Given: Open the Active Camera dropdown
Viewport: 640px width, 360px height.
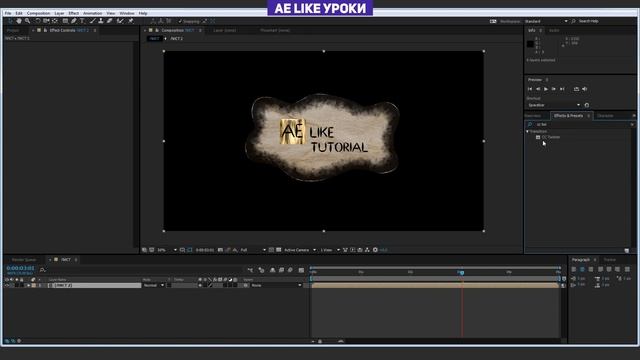Looking at the screenshot, I should coord(300,250).
